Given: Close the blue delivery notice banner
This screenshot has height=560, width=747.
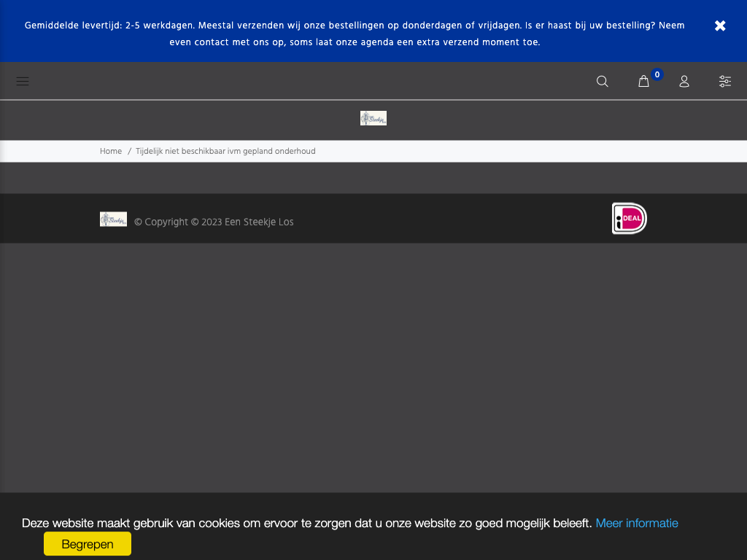Looking at the screenshot, I should (x=720, y=26).
